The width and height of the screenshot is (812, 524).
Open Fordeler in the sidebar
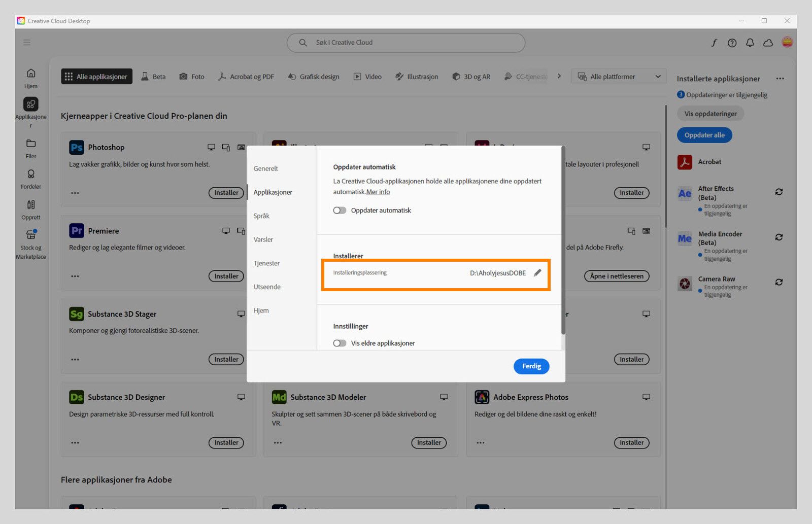31,179
